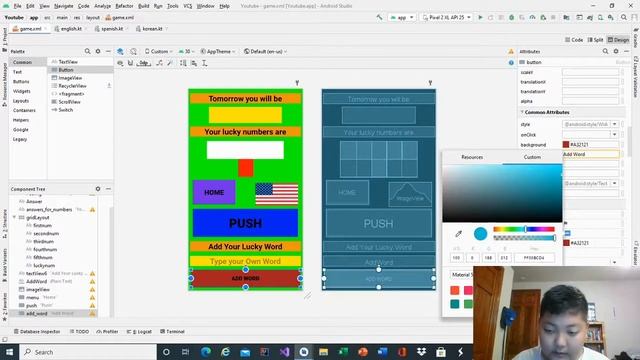
Task: Click the blue info icon beside Attributes
Action: [x=511, y=62]
